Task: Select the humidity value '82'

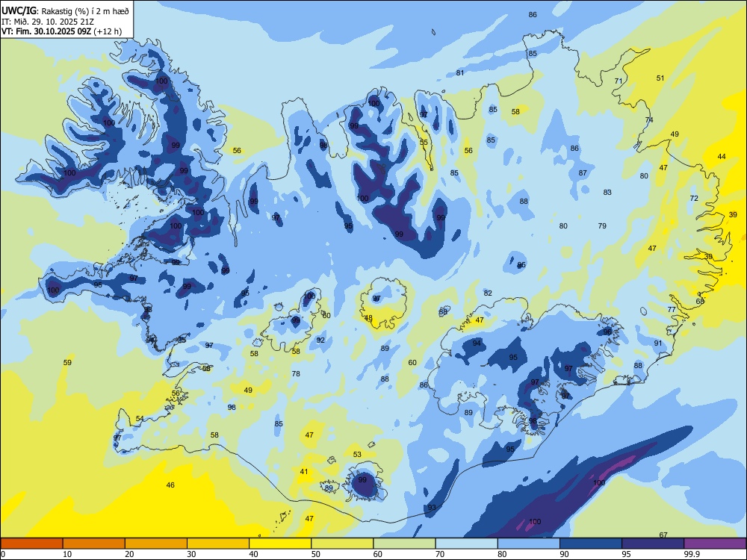Action: [487, 293]
